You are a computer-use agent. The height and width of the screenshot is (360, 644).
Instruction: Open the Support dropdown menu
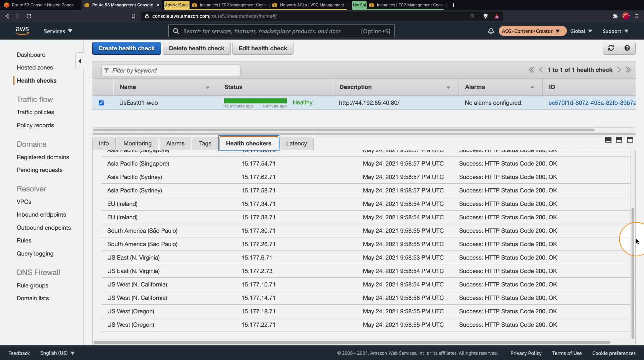(x=615, y=31)
